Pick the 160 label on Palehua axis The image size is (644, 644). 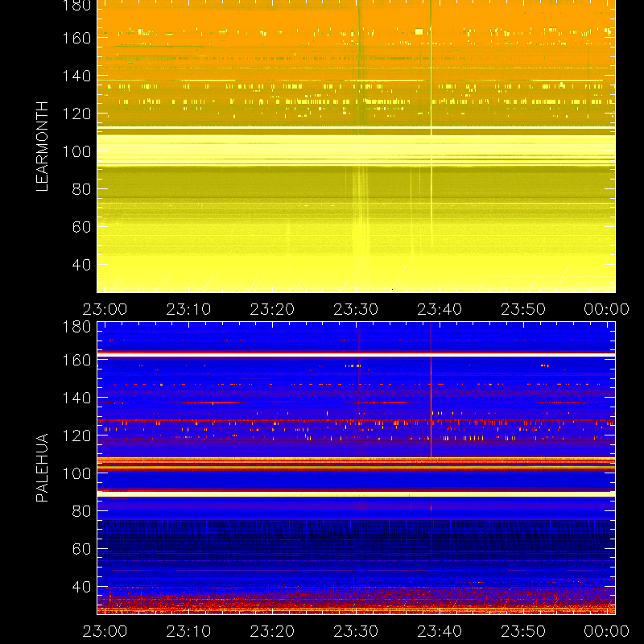click(76, 360)
